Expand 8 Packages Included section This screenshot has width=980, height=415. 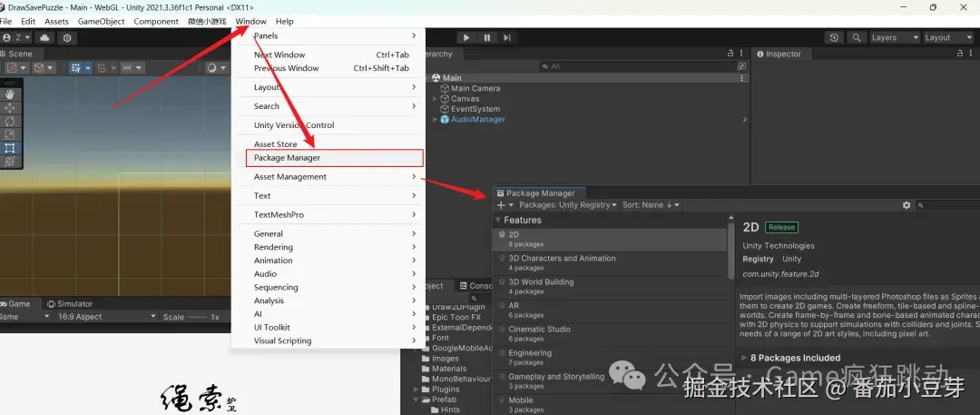point(744,358)
